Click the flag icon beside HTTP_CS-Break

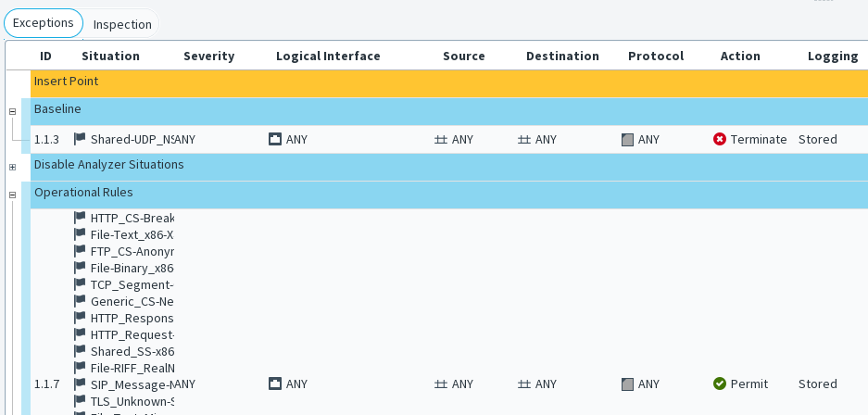click(x=81, y=218)
